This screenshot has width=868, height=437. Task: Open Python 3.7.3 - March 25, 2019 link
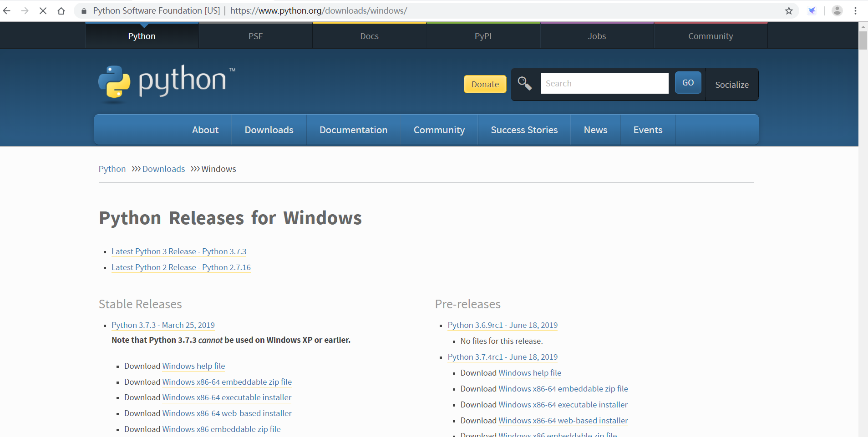163,325
